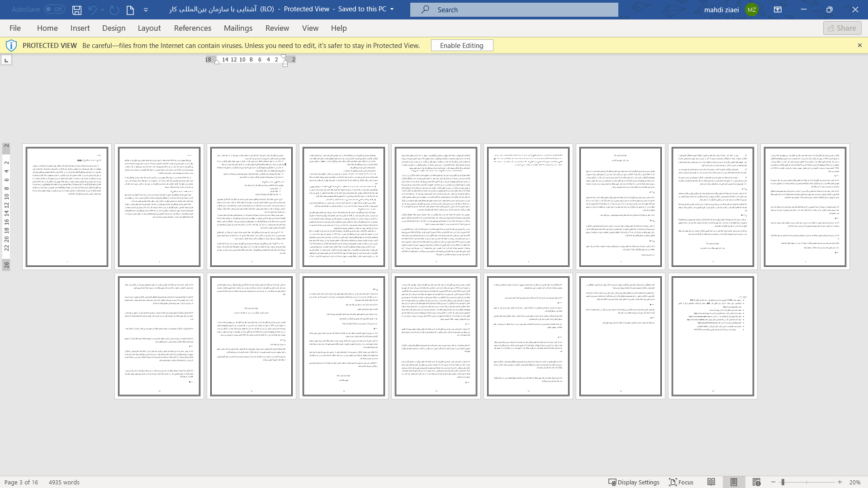Open the Saved to this PC dropdown
This screenshot has height=488, width=868.
click(392, 9)
